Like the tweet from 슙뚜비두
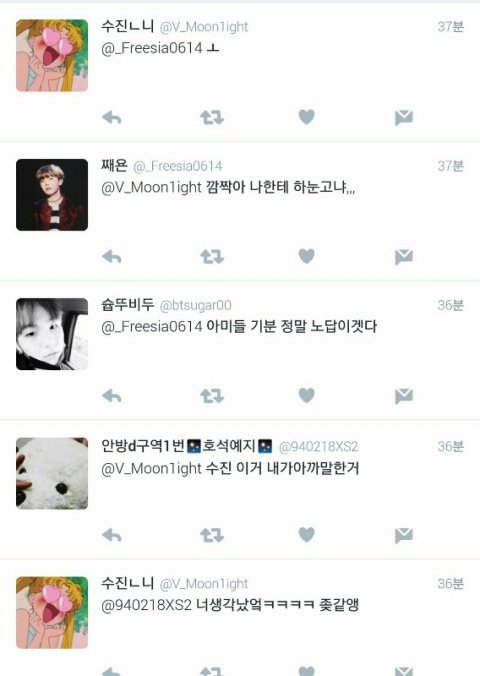 tap(307, 395)
